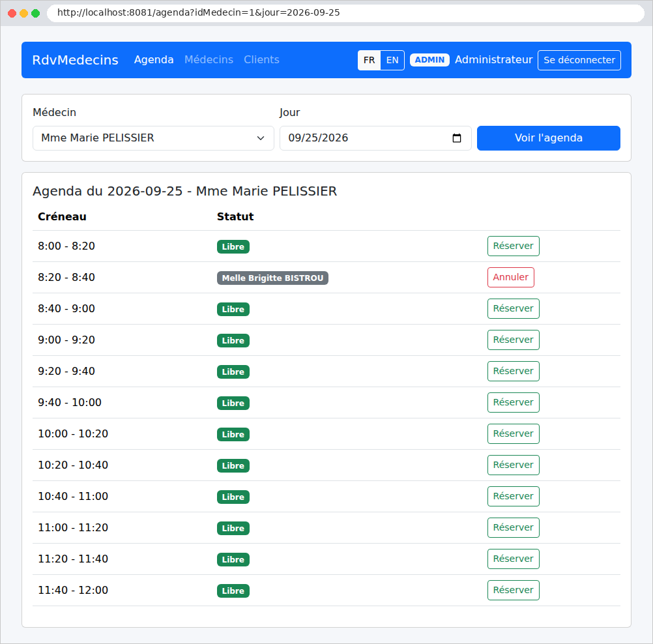Reserve the 9:40 - 10:00 slot
Image resolution: width=653 pixels, height=644 pixels.
[x=513, y=402]
